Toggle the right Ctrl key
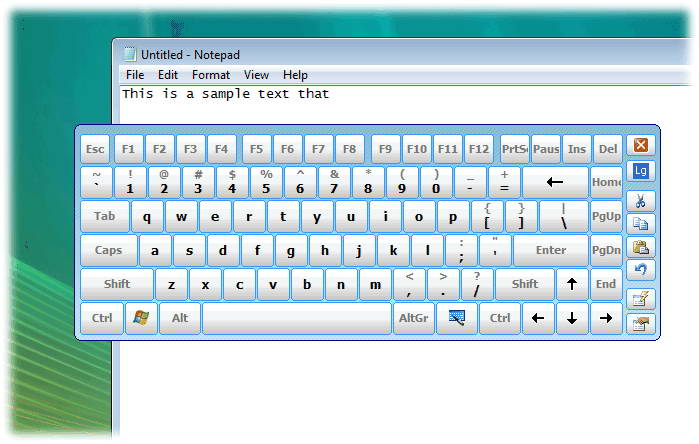This screenshot has width=699, height=444. coord(500,318)
